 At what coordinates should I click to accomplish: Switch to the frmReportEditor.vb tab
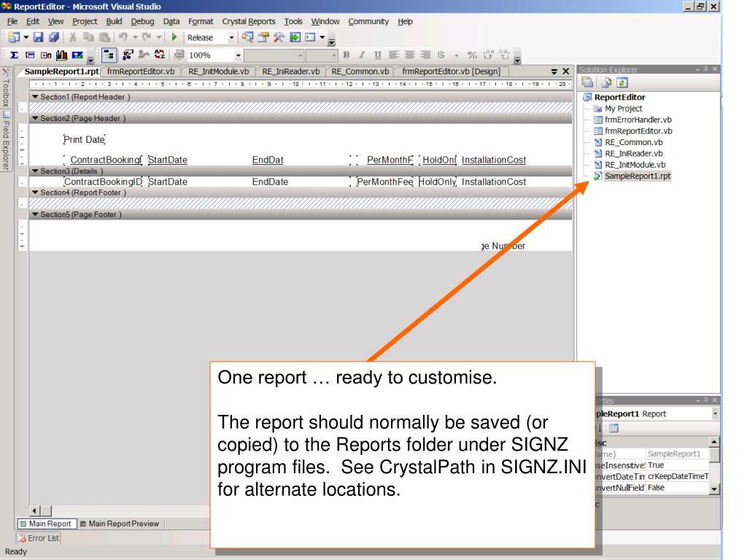(x=141, y=71)
